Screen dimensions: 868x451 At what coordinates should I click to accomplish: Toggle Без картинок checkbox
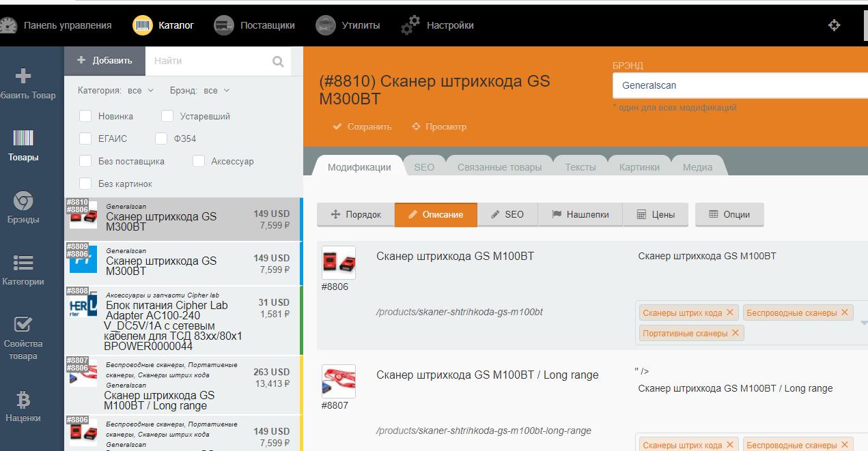[85, 184]
